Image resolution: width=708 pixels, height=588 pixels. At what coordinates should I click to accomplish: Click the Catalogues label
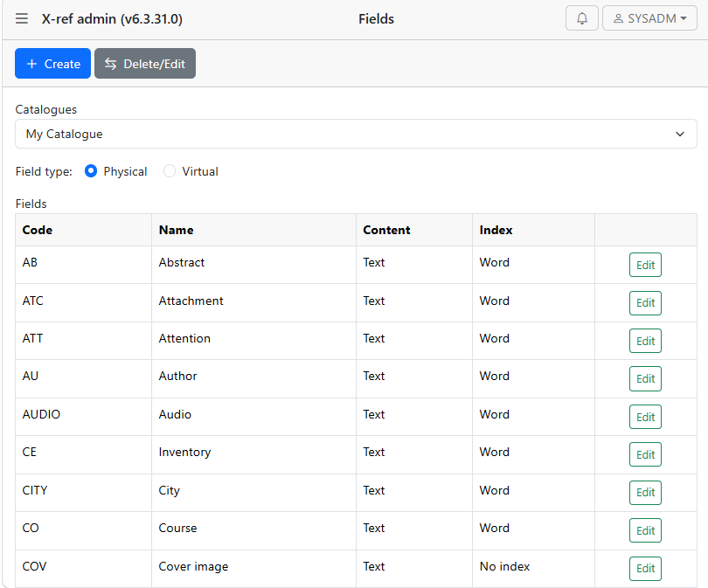click(46, 110)
